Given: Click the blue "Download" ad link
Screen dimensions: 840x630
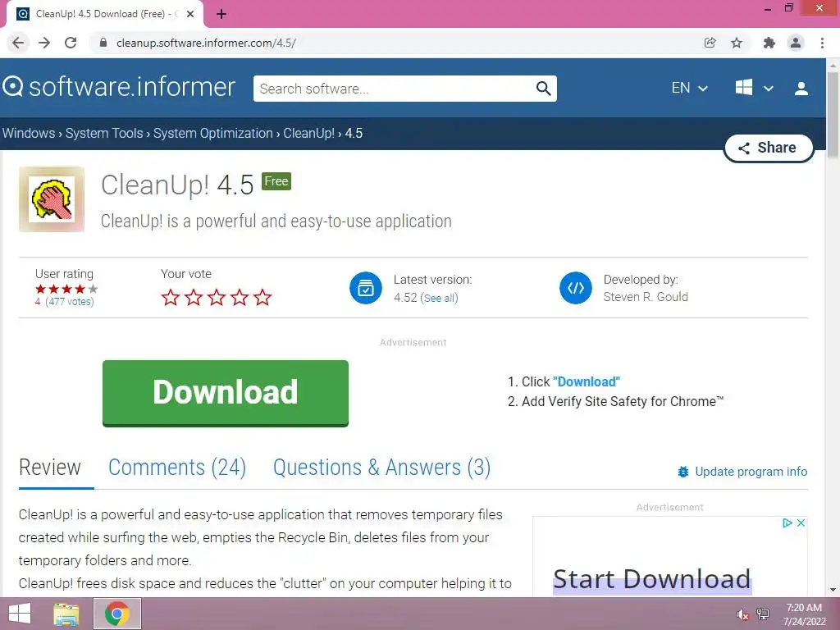Looking at the screenshot, I should pyautogui.click(x=586, y=381).
